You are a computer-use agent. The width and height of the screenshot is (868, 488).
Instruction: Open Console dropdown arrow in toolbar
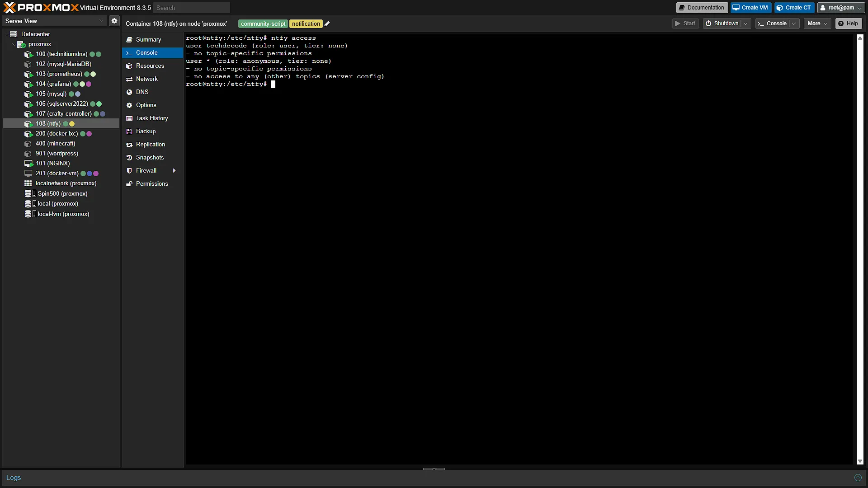[794, 23]
